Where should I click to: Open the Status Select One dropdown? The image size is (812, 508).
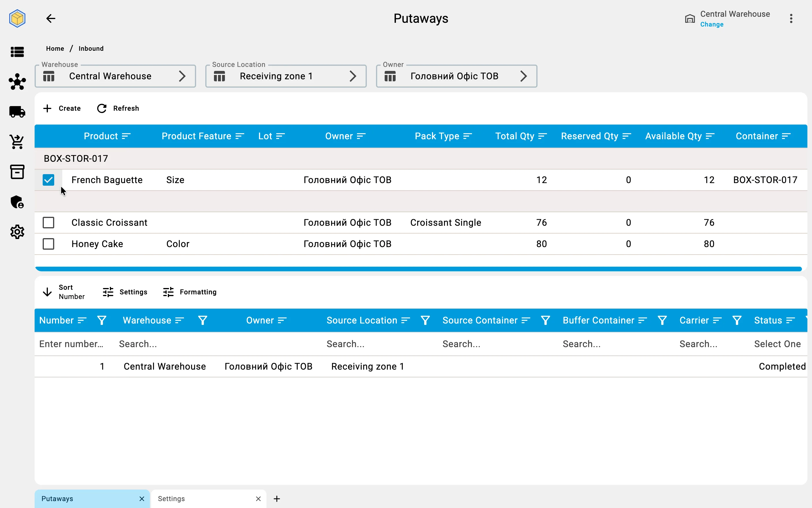[777, 344]
